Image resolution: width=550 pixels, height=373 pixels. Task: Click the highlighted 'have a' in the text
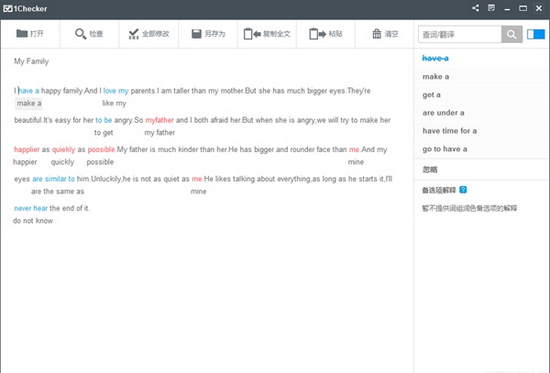click(29, 91)
